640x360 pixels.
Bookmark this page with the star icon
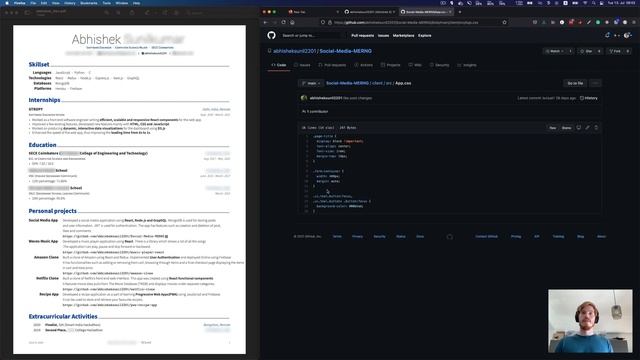(504, 22)
